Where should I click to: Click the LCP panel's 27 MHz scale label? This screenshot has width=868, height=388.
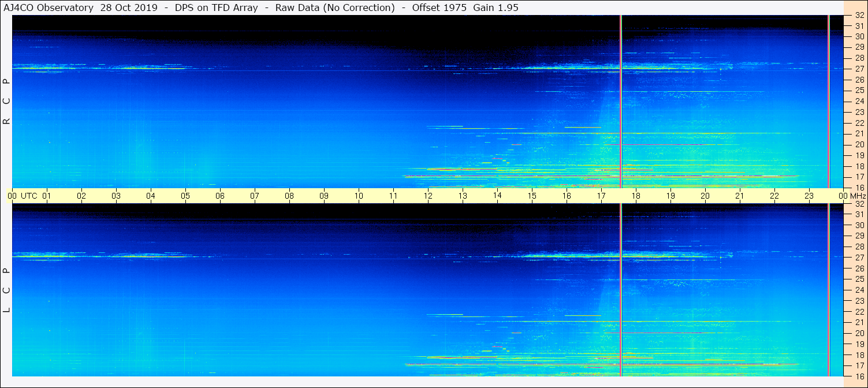point(859,257)
